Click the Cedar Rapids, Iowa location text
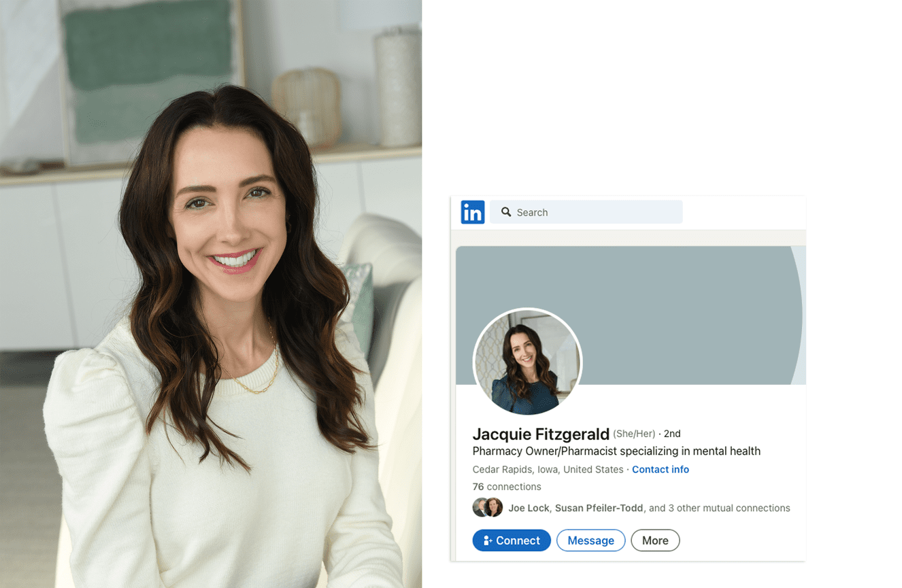902x588 pixels. pyautogui.click(x=548, y=470)
